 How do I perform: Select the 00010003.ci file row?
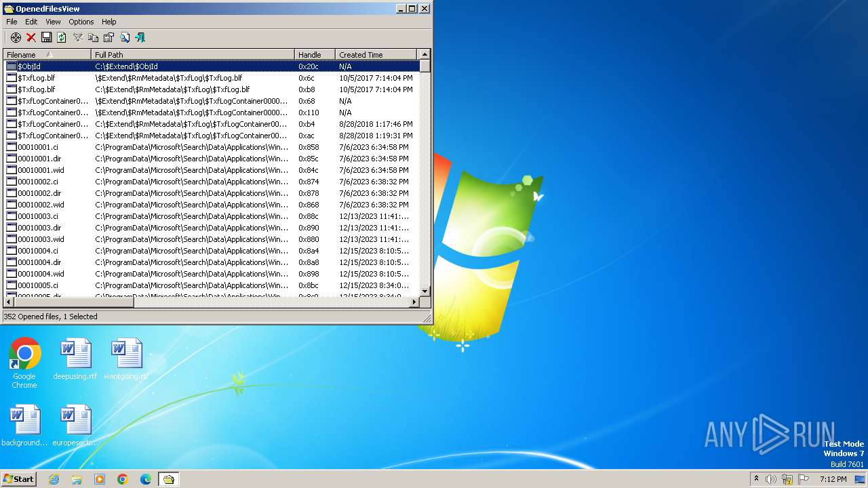(x=212, y=216)
